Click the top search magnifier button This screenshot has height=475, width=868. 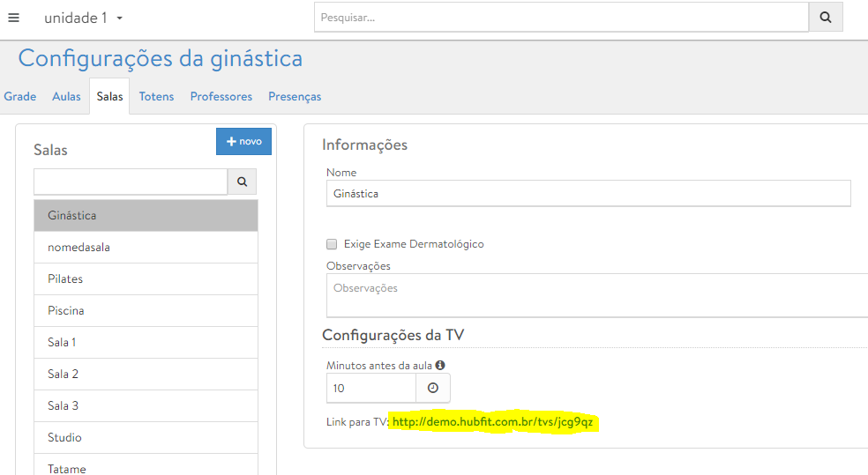pyautogui.click(x=826, y=17)
